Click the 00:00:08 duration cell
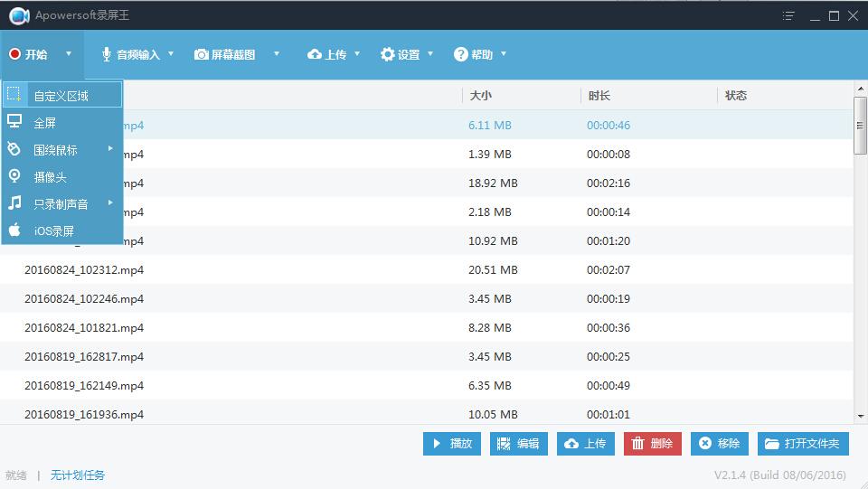 pyautogui.click(x=609, y=155)
